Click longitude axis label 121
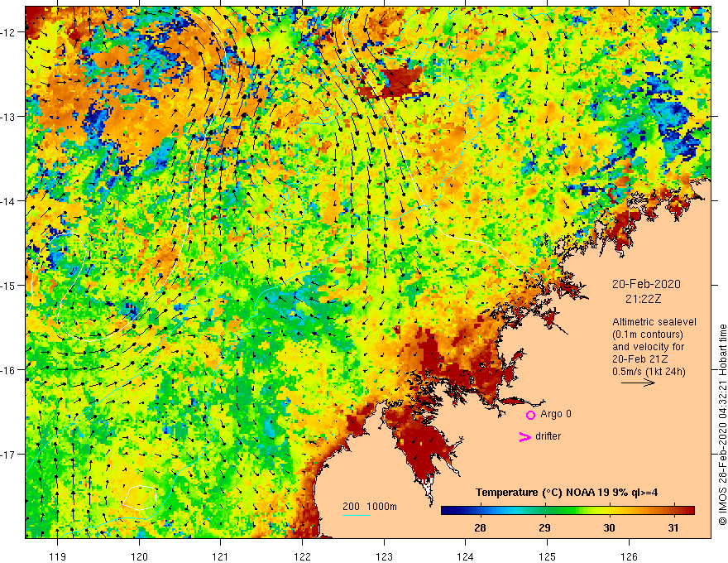This screenshot has height=563, width=728. click(x=221, y=556)
